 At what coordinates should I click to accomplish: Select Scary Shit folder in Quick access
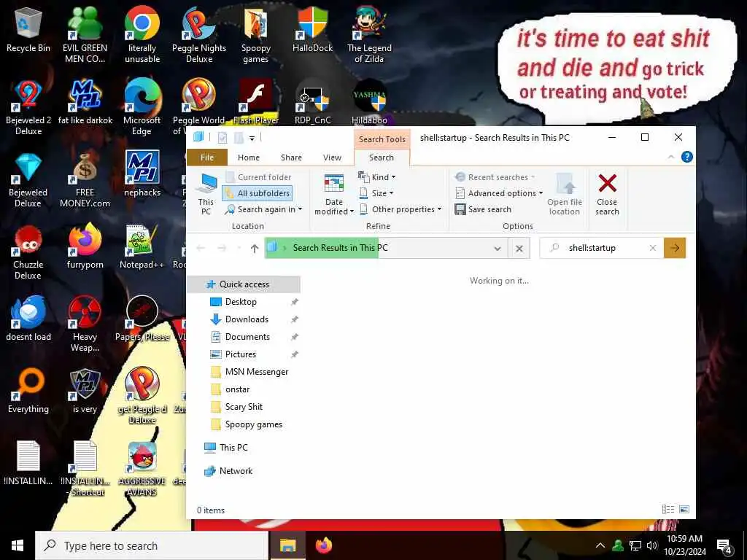click(x=244, y=407)
